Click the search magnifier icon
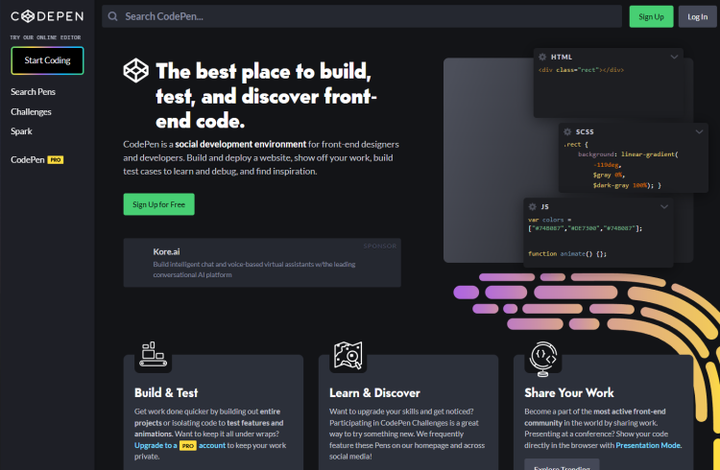 (x=112, y=17)
